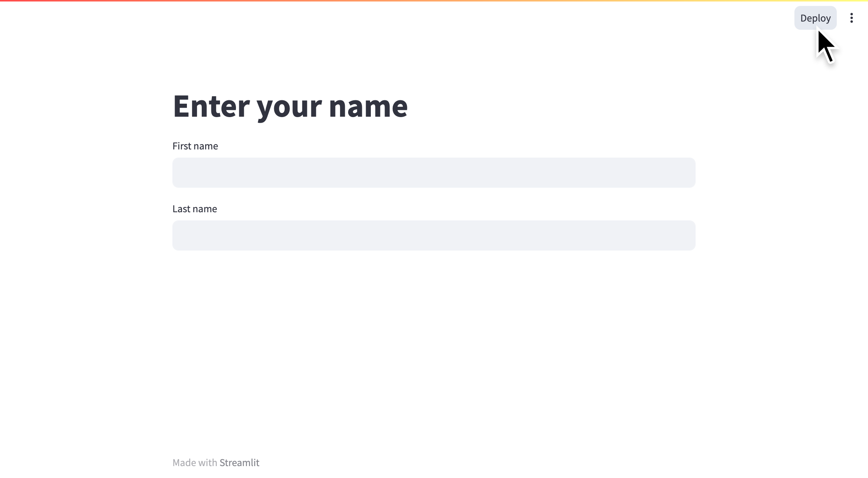Click the word "First" in the label
868x478 pixels.
182,146
